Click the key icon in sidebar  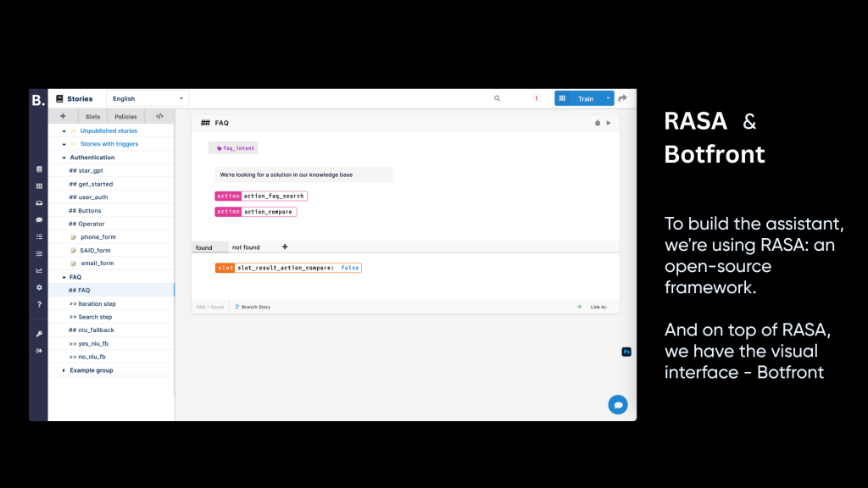point(39,334)
